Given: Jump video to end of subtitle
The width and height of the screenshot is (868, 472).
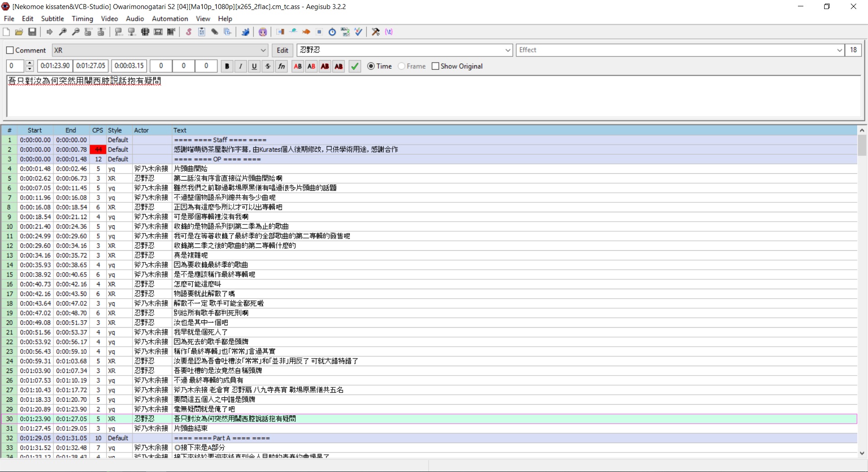Looking at the screenshot, I should tap(102, 32).
